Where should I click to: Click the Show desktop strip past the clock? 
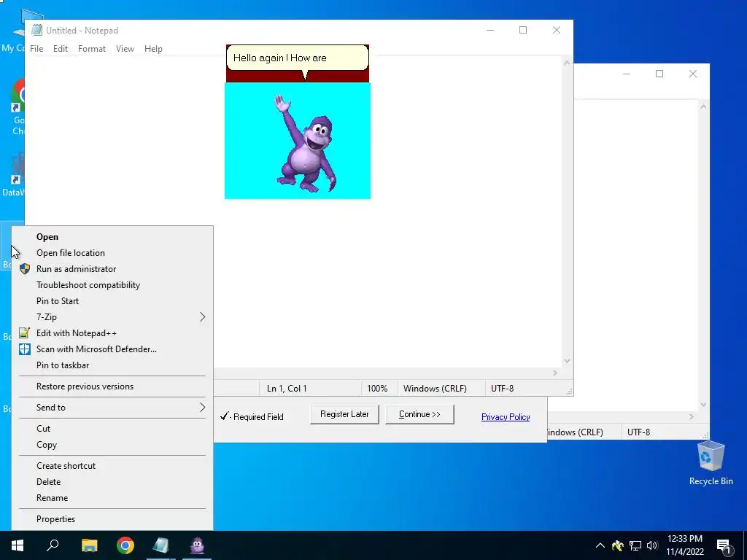pos(745,545)
